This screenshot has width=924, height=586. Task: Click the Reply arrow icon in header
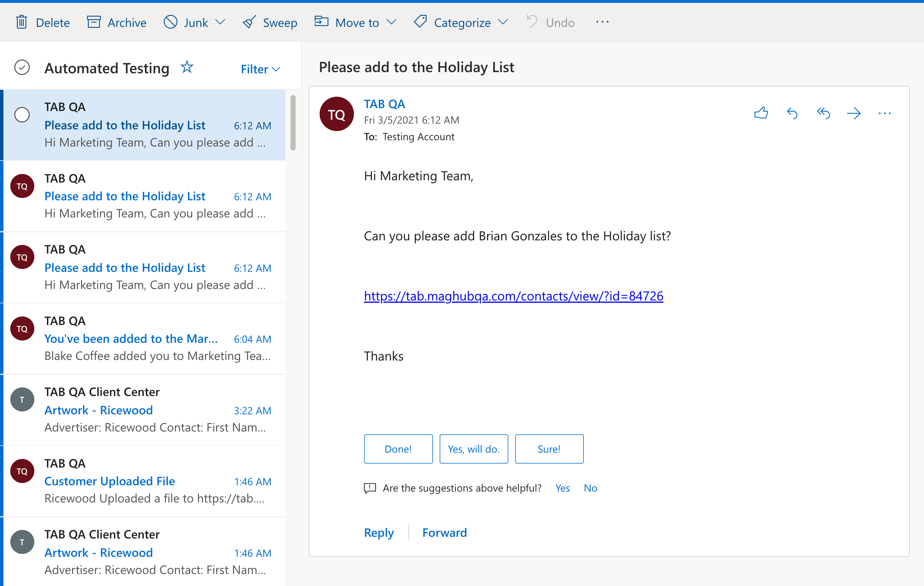click(x=792, y=113)
